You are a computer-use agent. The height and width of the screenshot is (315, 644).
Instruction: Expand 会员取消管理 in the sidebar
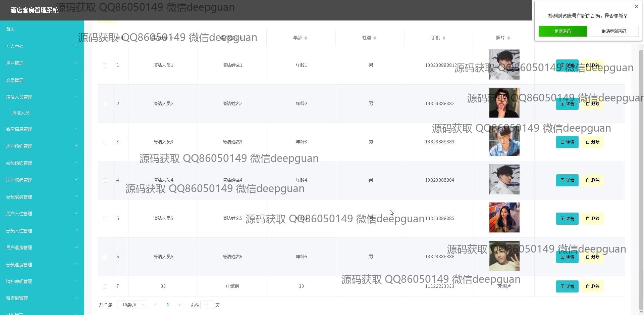(42, 197)
